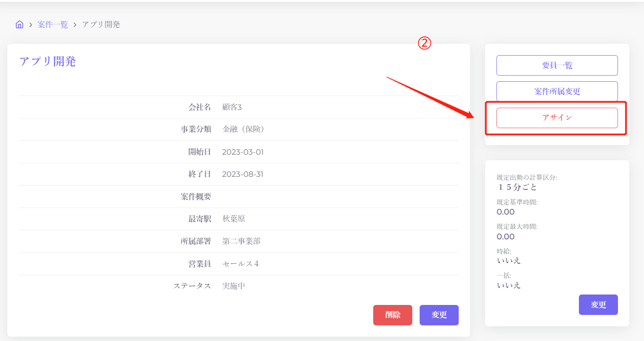Click 変更 in the attendance settings card
The width and height of the screenshot is (644, 341).
598,305
